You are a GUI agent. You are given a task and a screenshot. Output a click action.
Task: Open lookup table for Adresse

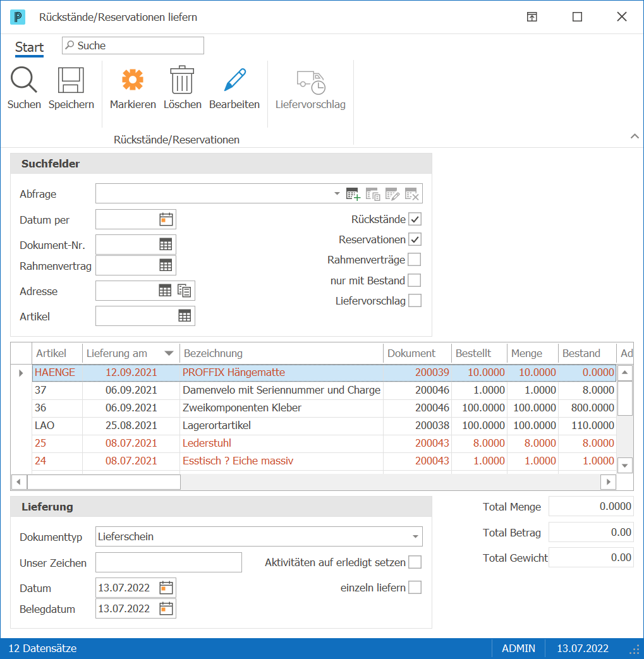pos(165,291)
